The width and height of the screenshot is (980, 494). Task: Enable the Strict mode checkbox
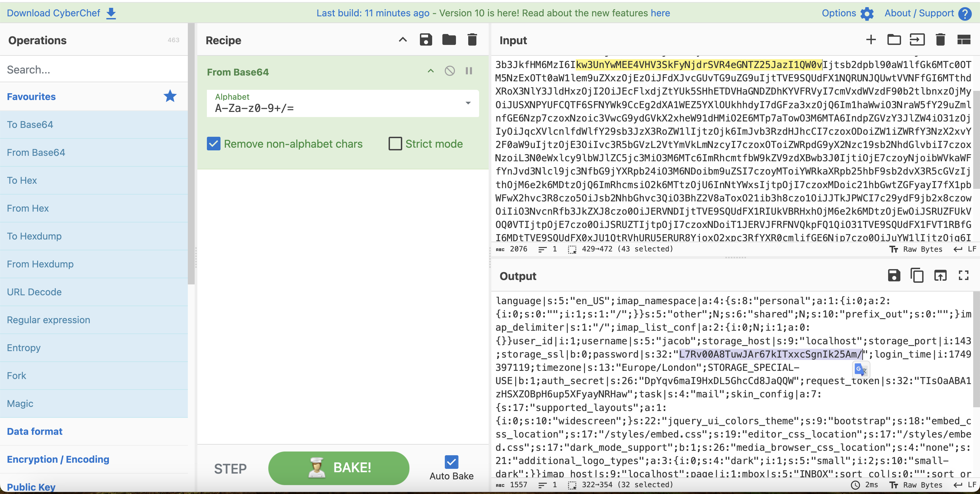(395, 144)
